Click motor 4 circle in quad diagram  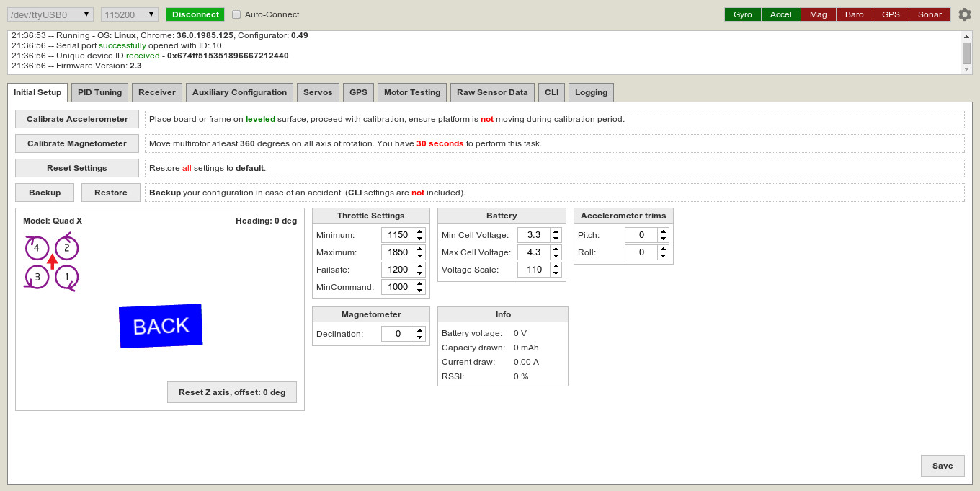tap(37, 248)
